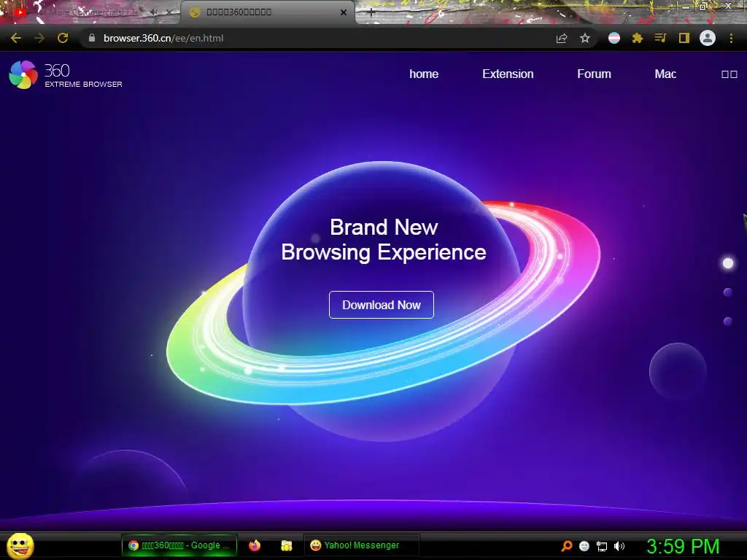The width and height of the screenshot is (747, 560).
Task: Open the media controls playlist icon
Action: tap(660, 38)
